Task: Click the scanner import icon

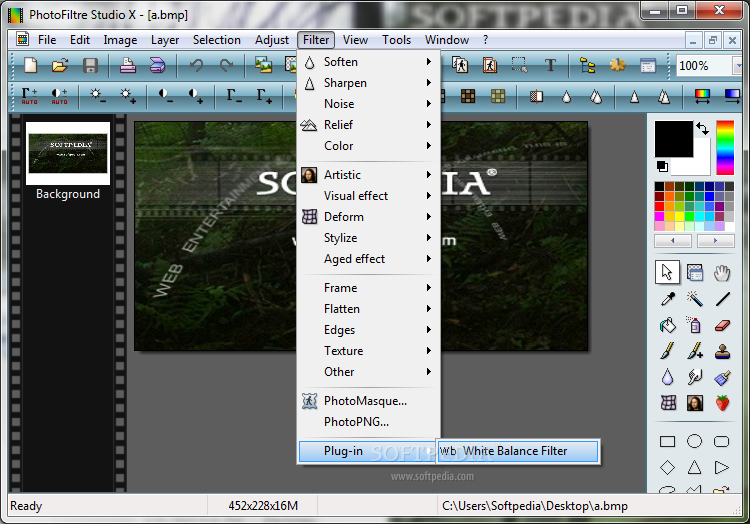Action: point(157,65)
